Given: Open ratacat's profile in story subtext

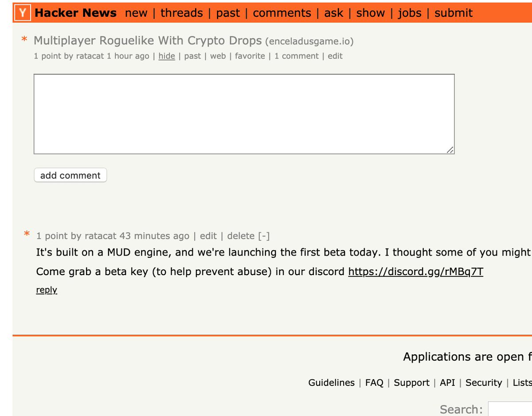Looking at the screenshot, I should tap(89, 56).
